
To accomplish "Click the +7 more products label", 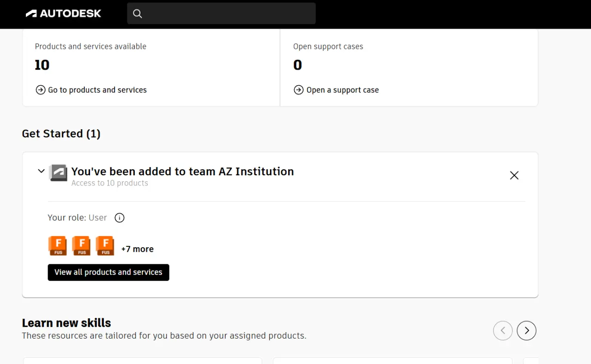I will tap(137, 249).
